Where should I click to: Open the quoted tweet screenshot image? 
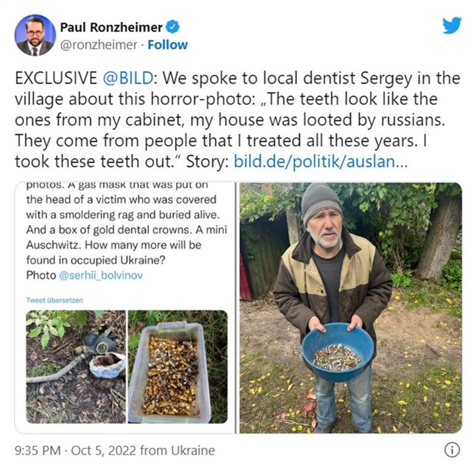point(125,308)
